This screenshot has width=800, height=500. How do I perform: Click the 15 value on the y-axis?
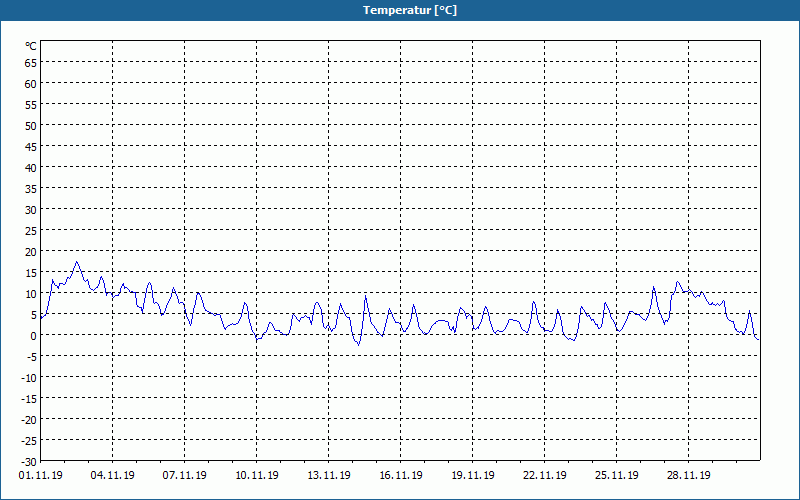31,273
